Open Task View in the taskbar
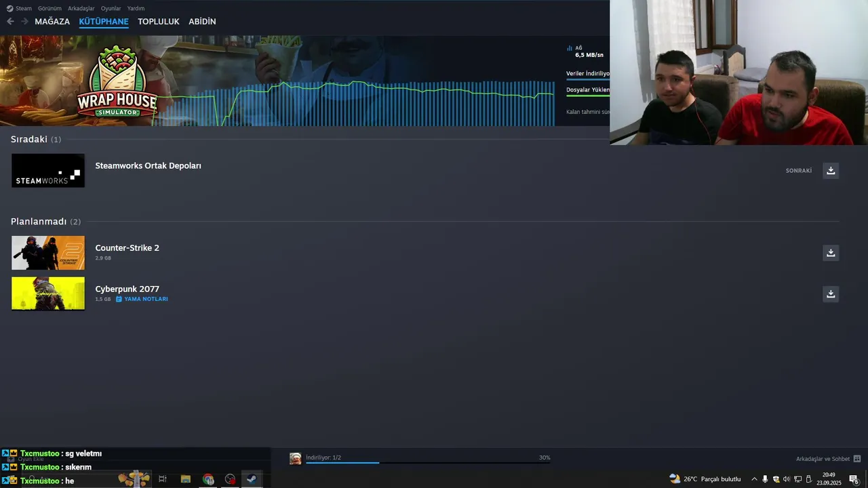The height and width of the screenshot is (488, 868). [163, 479]
